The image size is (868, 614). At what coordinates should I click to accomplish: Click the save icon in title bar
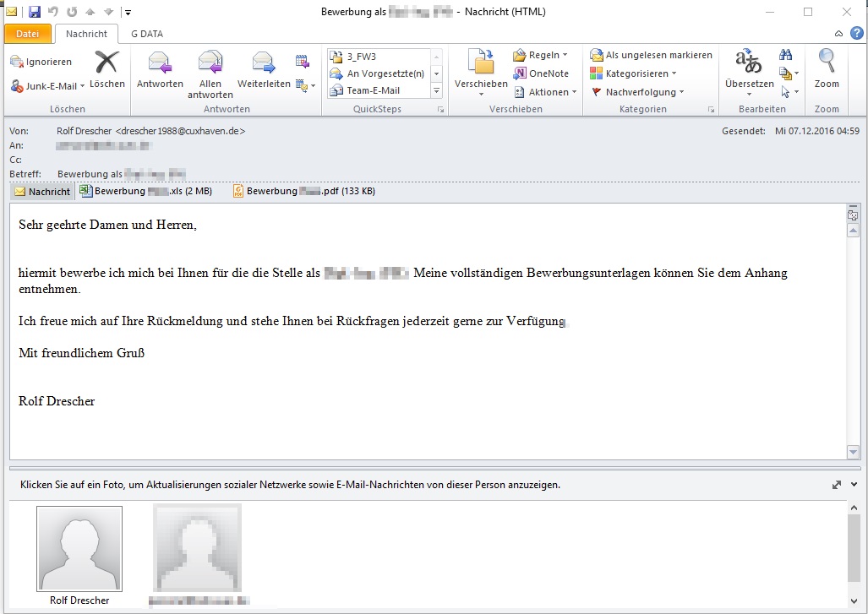(35, 12)
